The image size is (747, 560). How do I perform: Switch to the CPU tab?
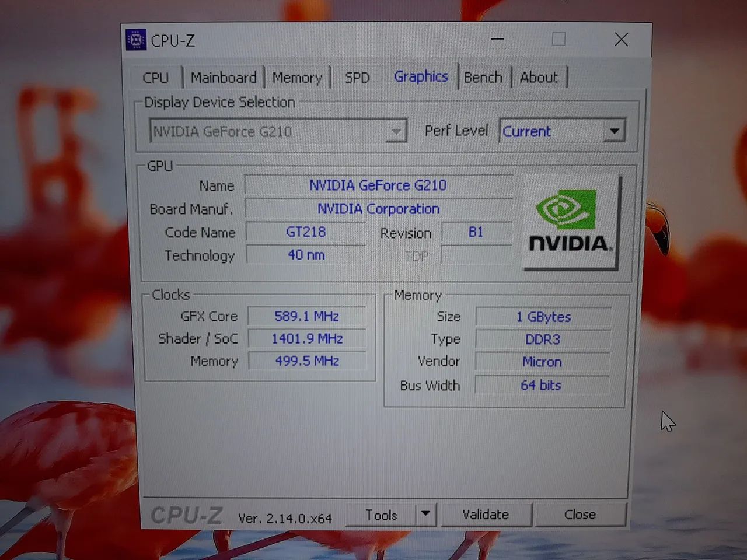tap(156, 77)
